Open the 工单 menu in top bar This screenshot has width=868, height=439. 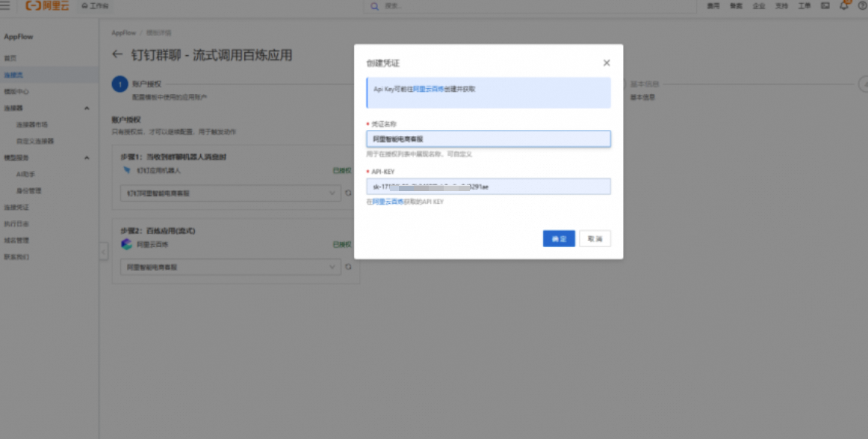click(804, 6)
